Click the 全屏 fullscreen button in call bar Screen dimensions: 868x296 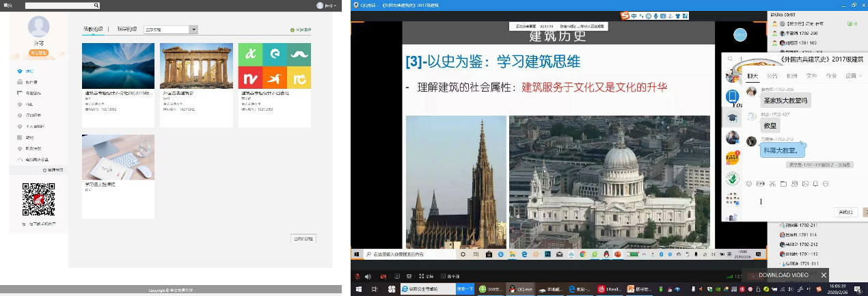pos(426,276)
